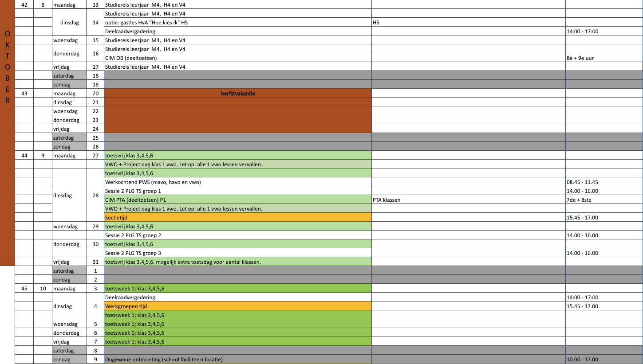Select the orange Sectietijd cell
This screenshot has height=364, width=643.
[x=238, y=218]
